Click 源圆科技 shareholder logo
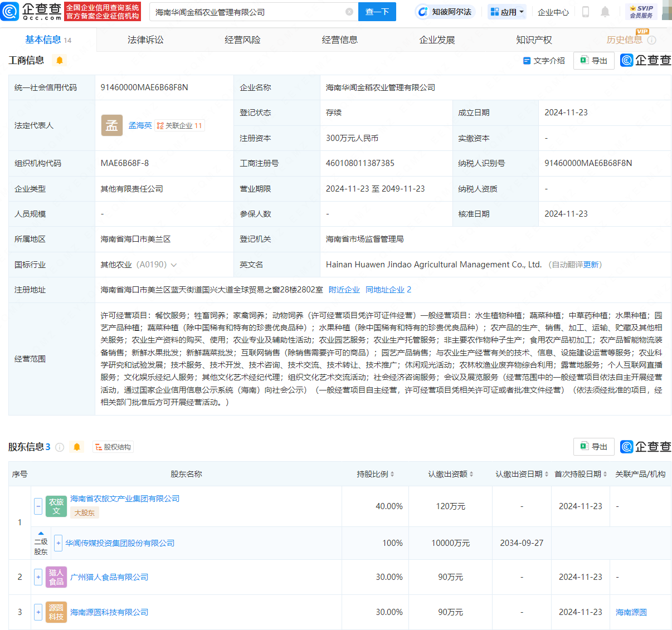 tap(56, 612)
